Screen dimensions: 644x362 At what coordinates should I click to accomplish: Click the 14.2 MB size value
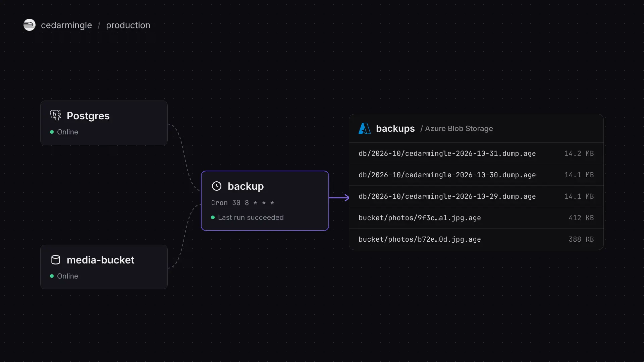pyautogui.click(x=579, y=154)
